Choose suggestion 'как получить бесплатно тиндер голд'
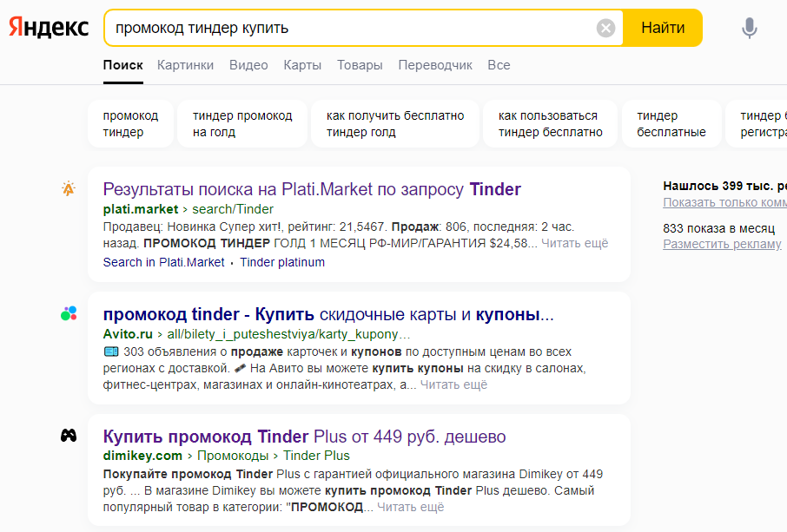The height and width of the screenshot is (532, 787). [x=395, y=124]
